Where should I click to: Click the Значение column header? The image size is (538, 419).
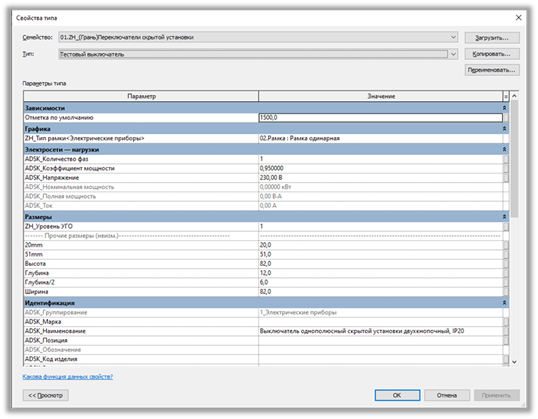381,96
